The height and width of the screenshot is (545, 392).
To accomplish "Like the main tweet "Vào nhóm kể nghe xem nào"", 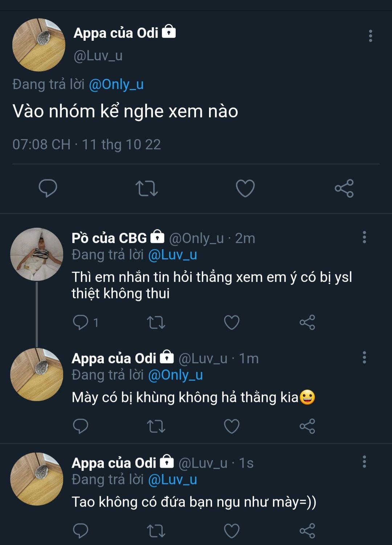I will pyautogui.click(x=245, y=188).
